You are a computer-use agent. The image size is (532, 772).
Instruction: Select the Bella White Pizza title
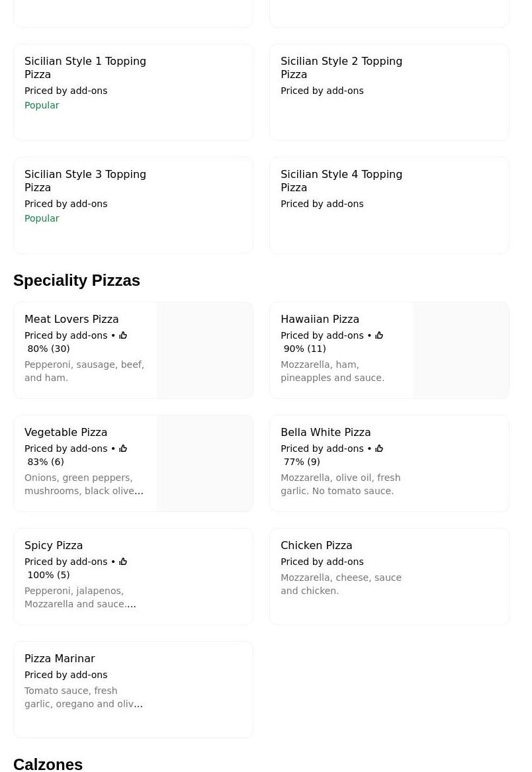pos(326,433)
